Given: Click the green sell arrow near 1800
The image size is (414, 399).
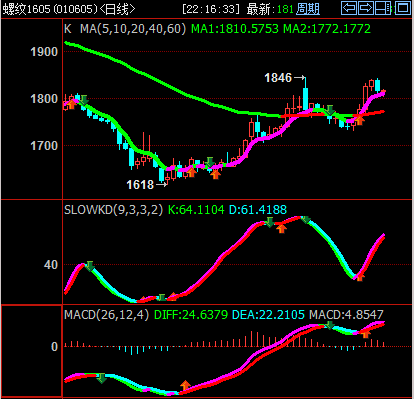Looking at the screenshot, I should click(84, 100).
